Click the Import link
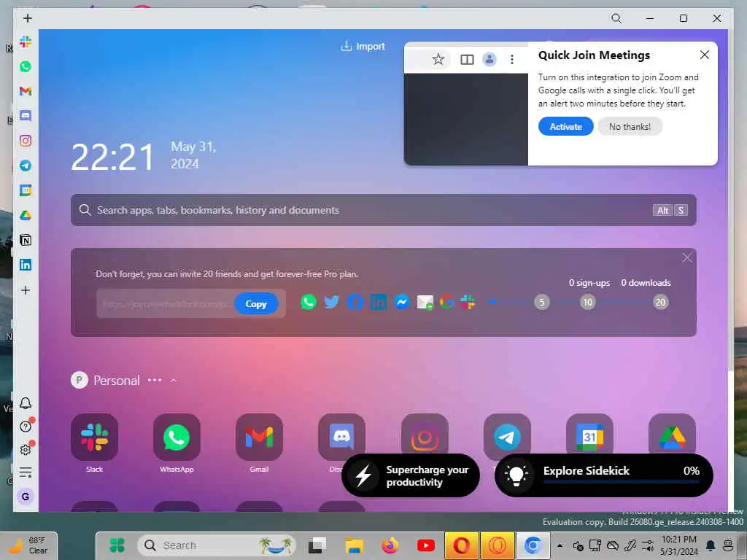Viewport: 747px width, 560px height. 363,46
